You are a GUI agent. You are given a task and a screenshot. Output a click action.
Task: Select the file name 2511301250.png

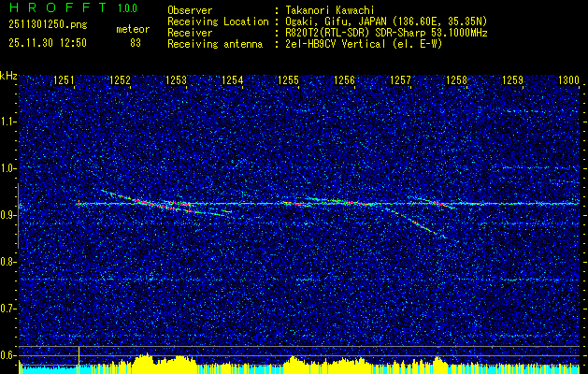(48, 25)
